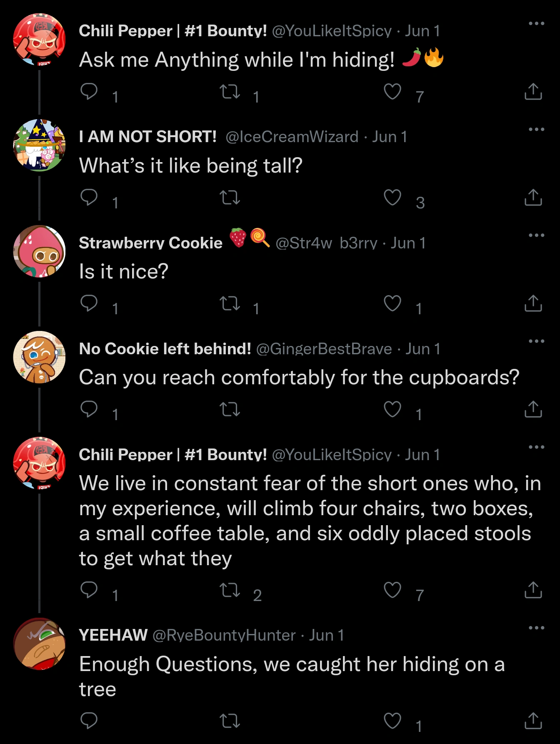Open the Jun 1 timestamp on YEEHAW's tweet
Viewport: 560px width, 744px height.
point(326,636)
